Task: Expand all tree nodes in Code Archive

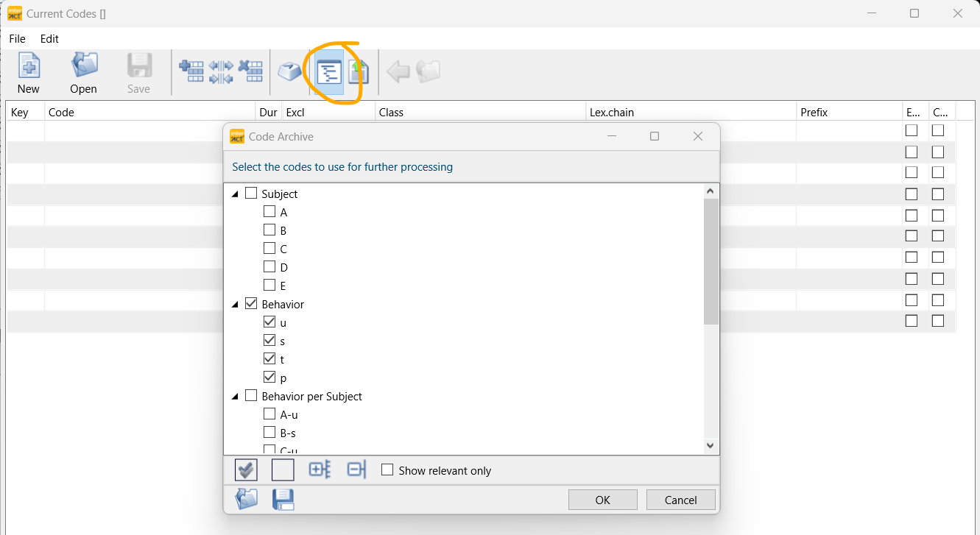Action: pyautogui.click(x=320, y=470)
